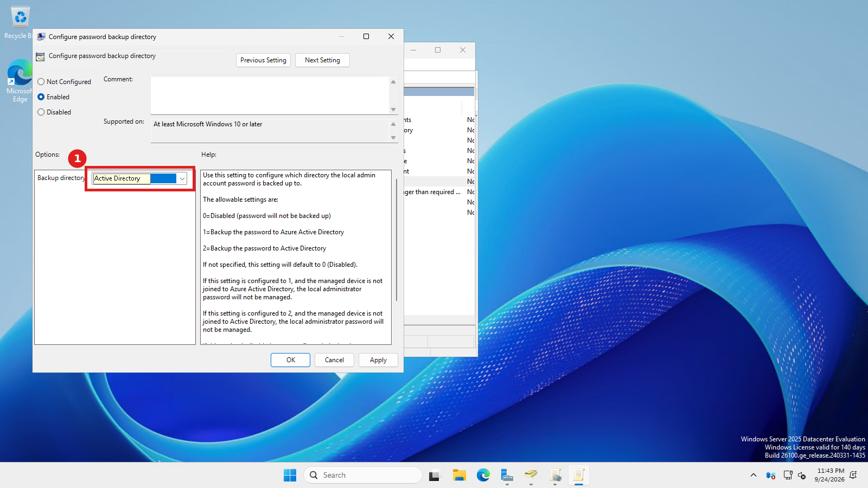868x488 pixels.
Task: Maximize the background policy editor window
Action: tap(438, 50)
